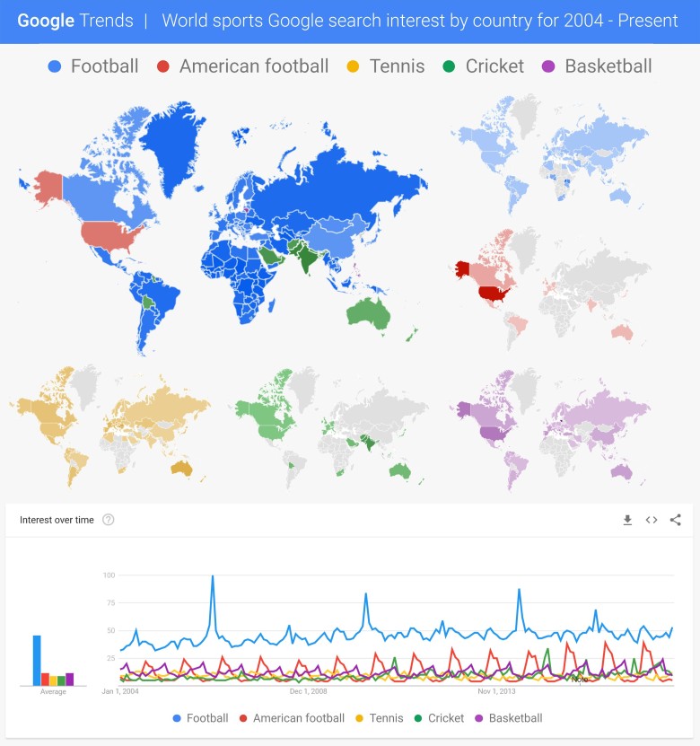Click the purple Basketball dot in top legend
700x746 pixels.
[548, 66]
